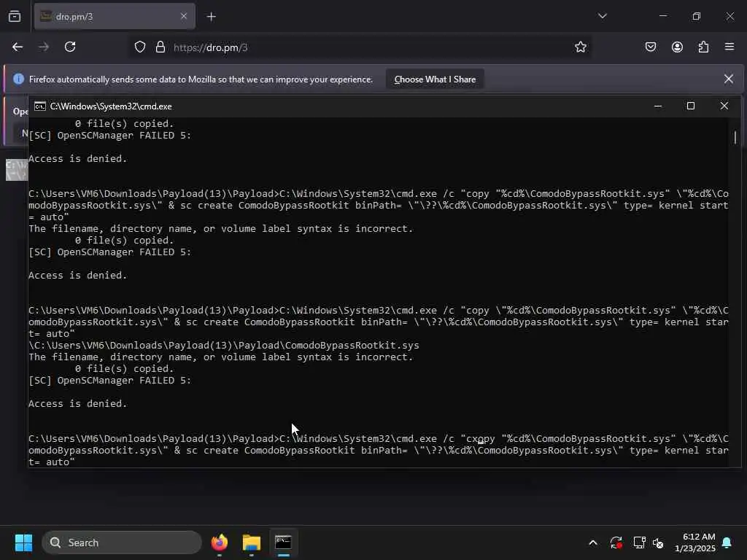Minimize the cmd.exe window

[658, 106]
